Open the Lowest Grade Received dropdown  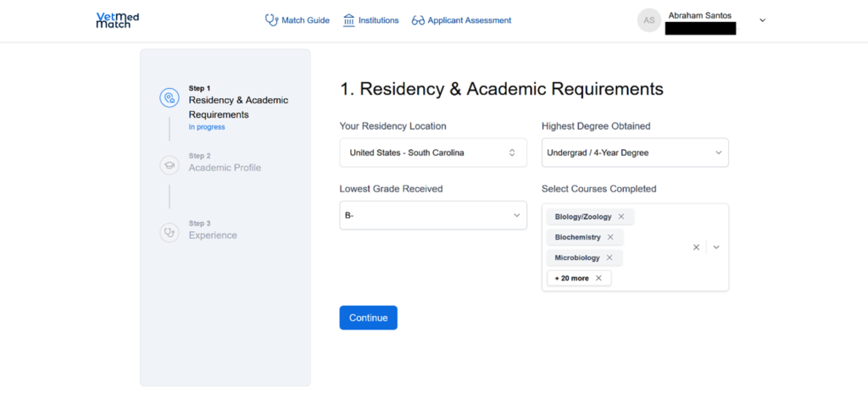(433, 215)
